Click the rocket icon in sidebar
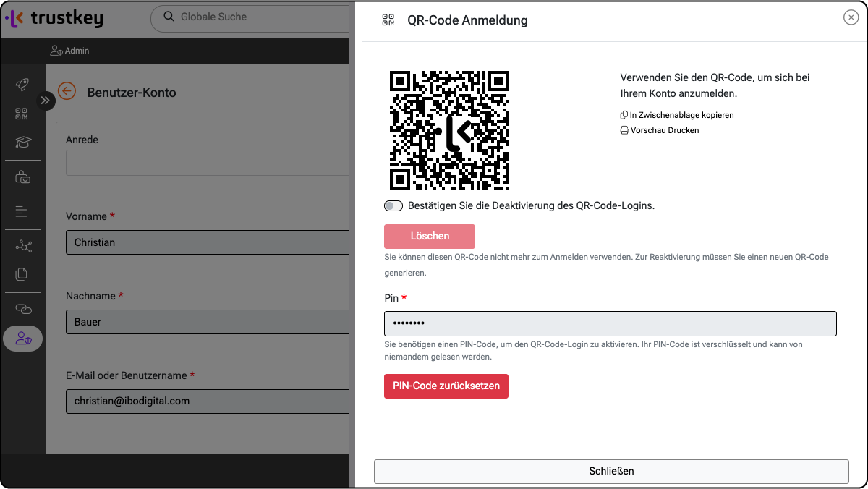 [22, 85]
